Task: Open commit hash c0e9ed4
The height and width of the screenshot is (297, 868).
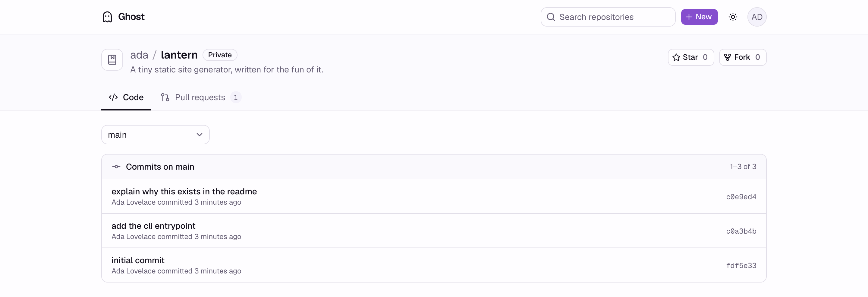Action: pos(741,197)
